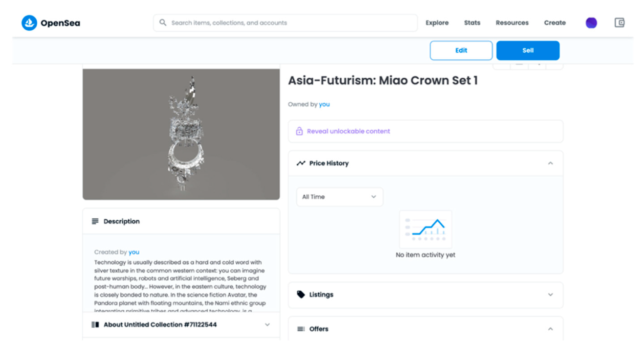The image size is (644, 354).
Task: Click the Listings tag icon
Action: tap(301, 295)
